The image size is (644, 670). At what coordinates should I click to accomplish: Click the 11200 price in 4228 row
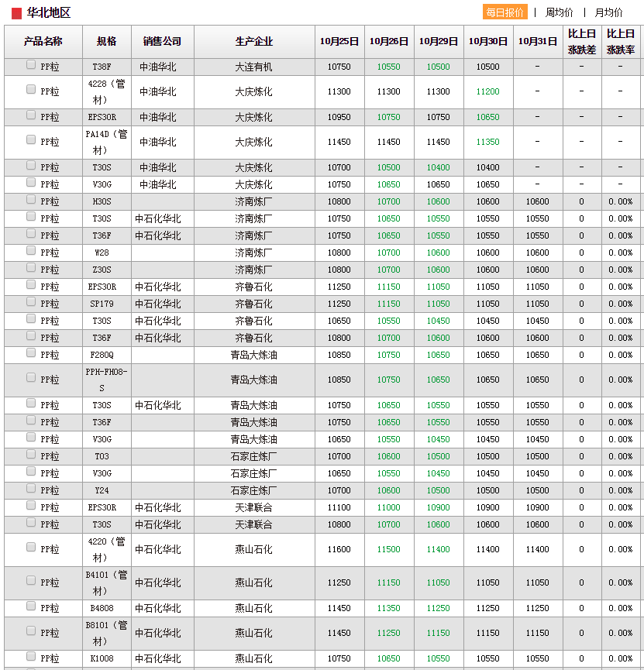pyautogui.click(x=488, y=91)
